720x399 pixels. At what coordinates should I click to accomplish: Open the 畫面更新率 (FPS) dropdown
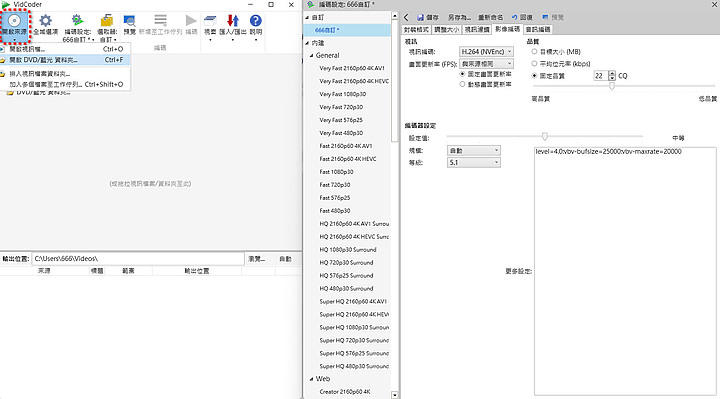click(x=486, y=64)
